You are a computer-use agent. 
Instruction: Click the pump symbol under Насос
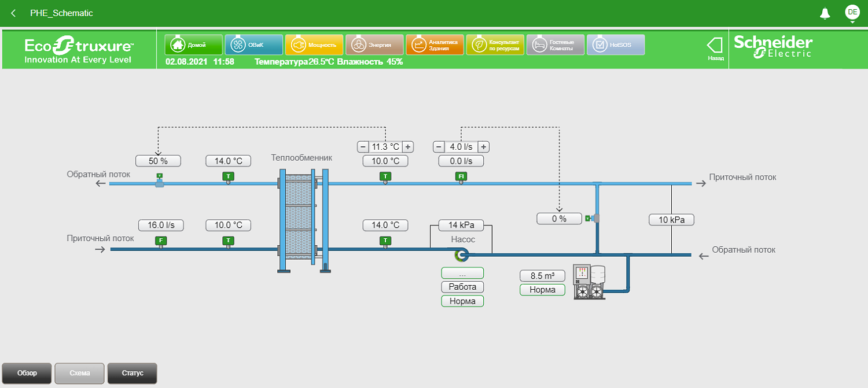point(461,255)
